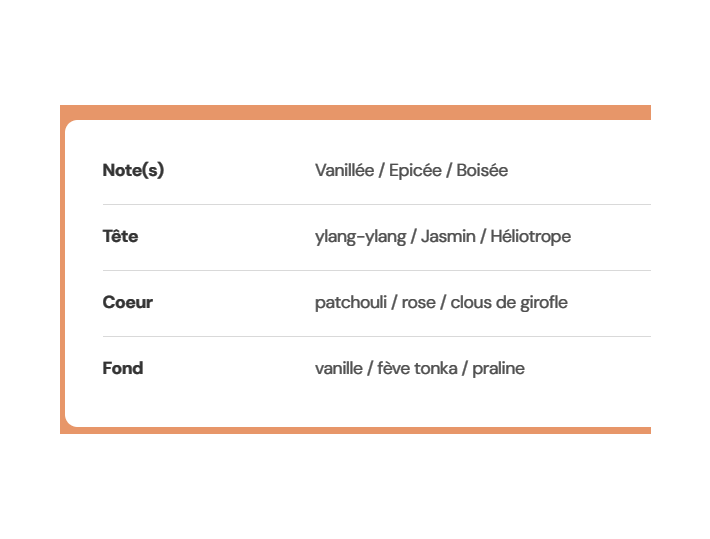The height and width of the screenshot is (539, 710).
Task: Click patchouli / rose / clous de girofle
Action: click(x=441, y=303)
